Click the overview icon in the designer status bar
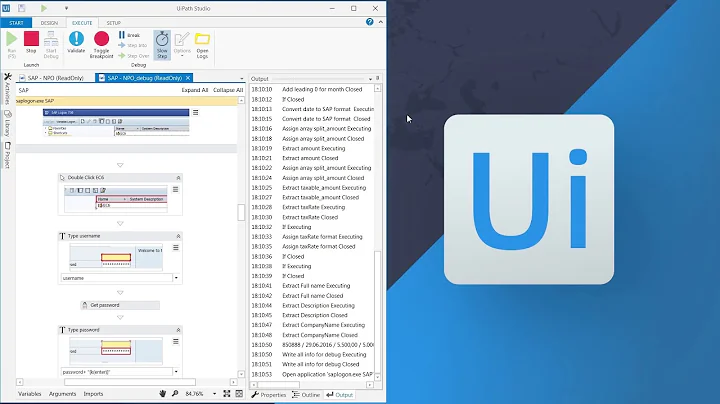 pyautogui.click(x=239, y=394)
